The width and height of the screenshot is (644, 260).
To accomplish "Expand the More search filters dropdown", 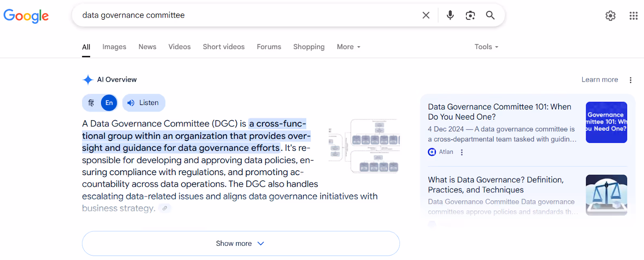I will tap(349, 47).
